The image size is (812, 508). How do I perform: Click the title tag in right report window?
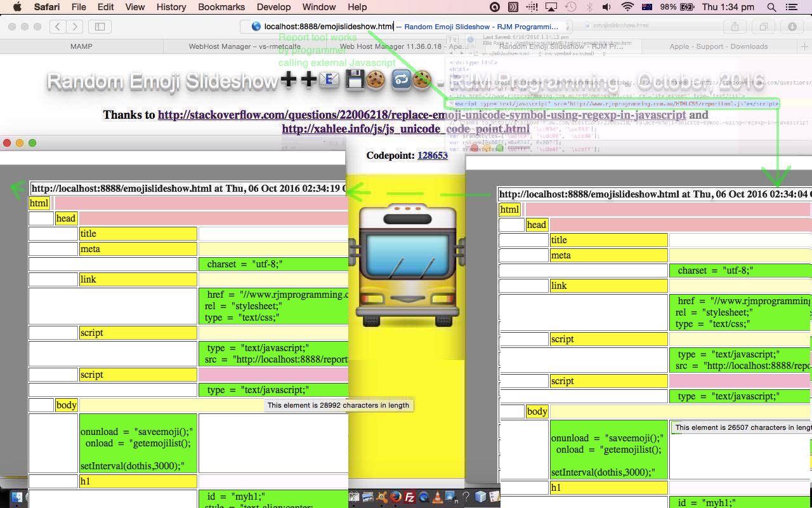point(609,240)
